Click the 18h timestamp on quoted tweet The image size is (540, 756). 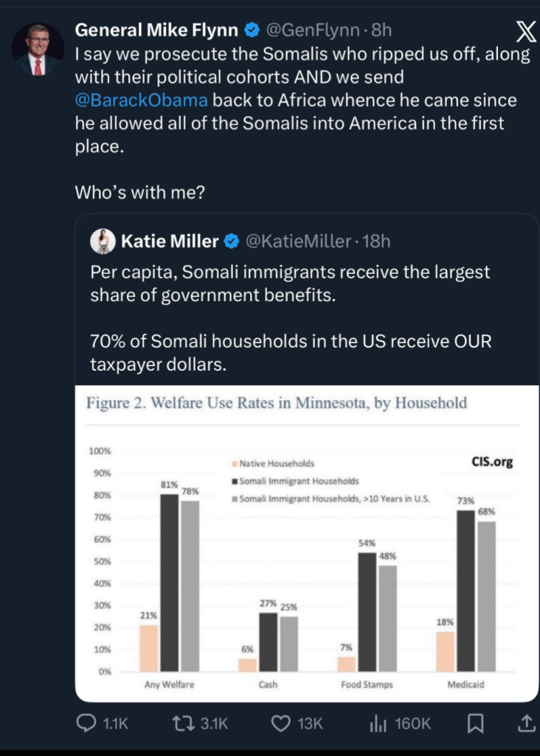pos(375,241)
